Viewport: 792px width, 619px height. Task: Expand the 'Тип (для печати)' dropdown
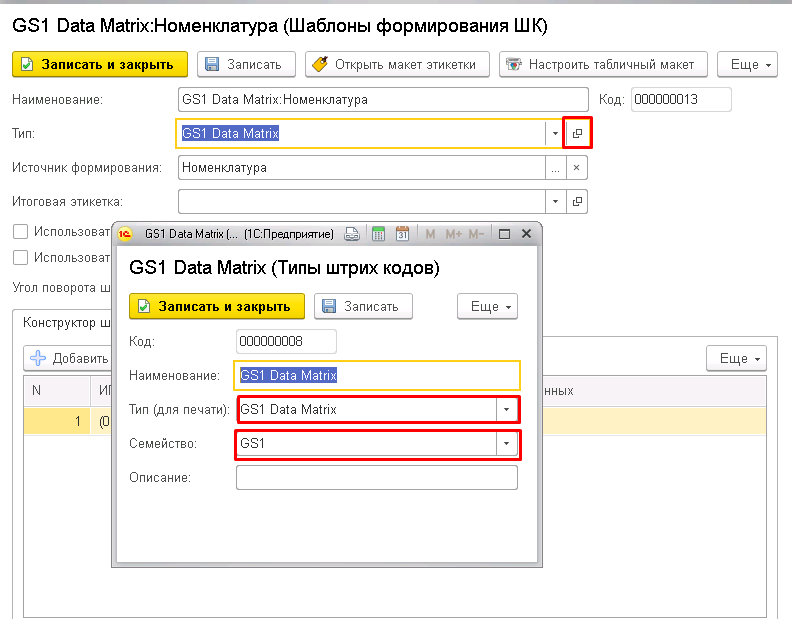click(x=506, y=409)
